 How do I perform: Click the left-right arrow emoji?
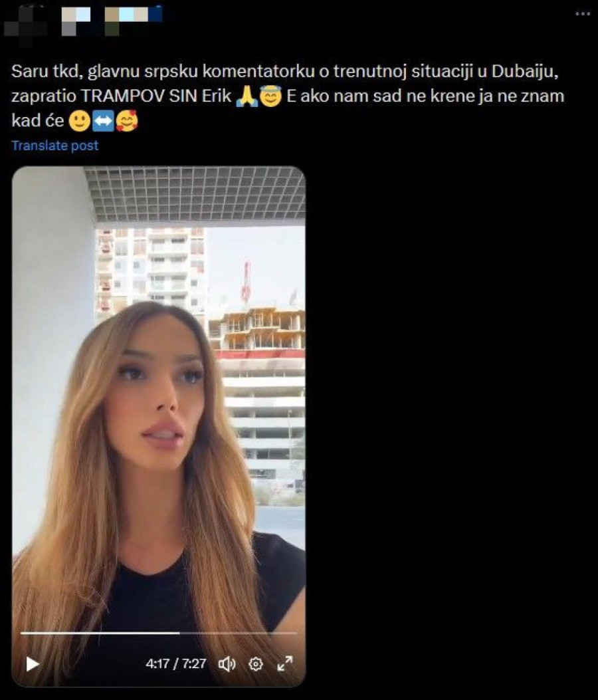(x=103, y=121)
